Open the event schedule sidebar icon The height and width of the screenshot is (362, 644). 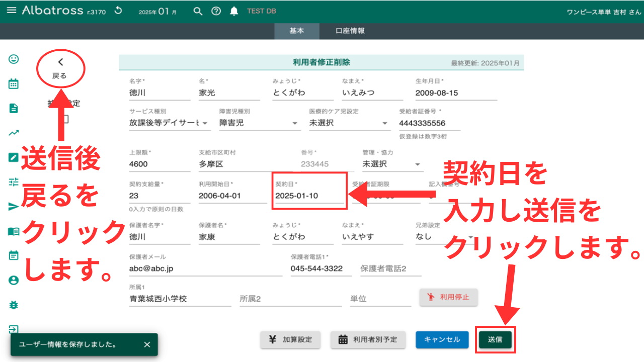(x=14, y=255)
